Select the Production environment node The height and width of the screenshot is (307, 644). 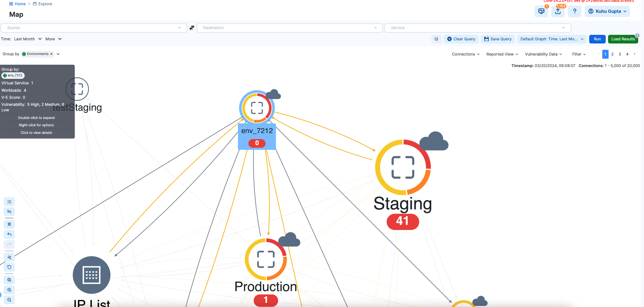(266, 259)
